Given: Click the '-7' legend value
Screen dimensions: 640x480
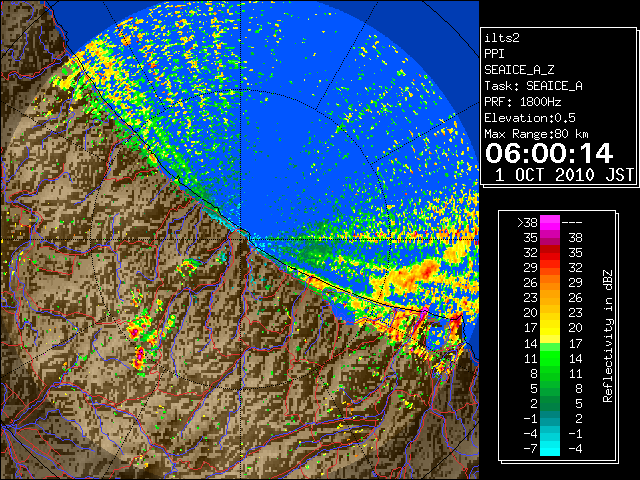Looking at the screenshot, I should point(530,449).
